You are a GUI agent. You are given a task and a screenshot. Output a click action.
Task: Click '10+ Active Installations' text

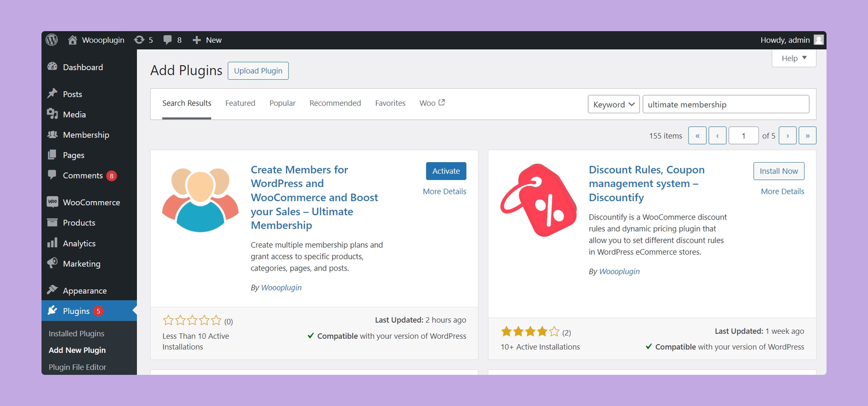tap(540, 347)
